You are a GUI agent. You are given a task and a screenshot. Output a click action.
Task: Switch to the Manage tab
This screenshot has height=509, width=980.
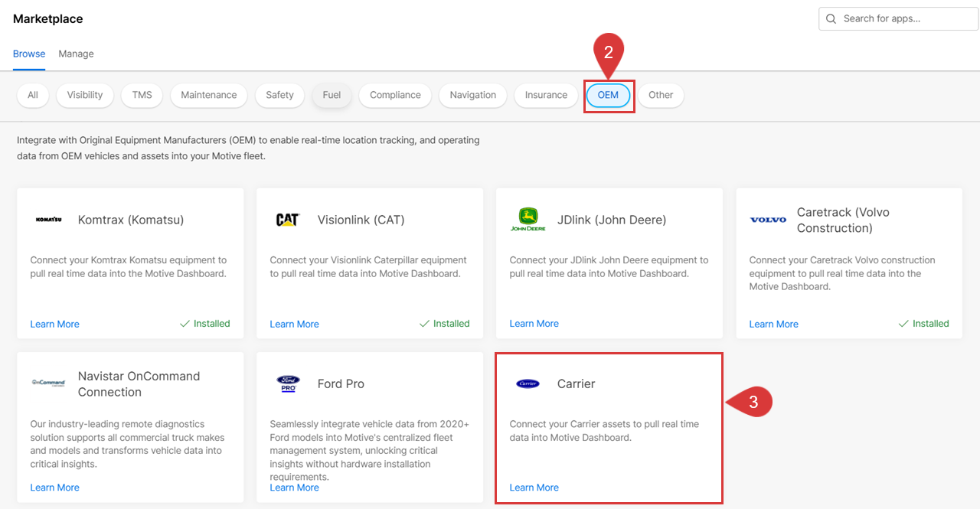[x=76, y=54]
